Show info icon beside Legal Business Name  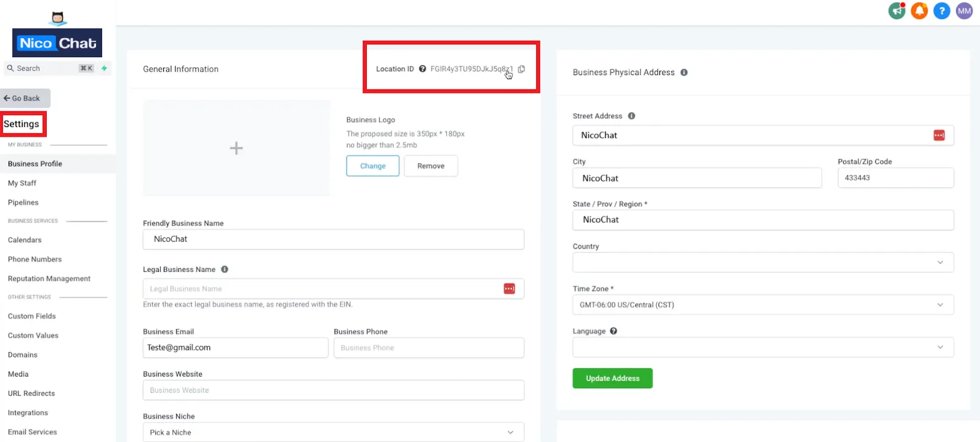(x=225, y=269)
